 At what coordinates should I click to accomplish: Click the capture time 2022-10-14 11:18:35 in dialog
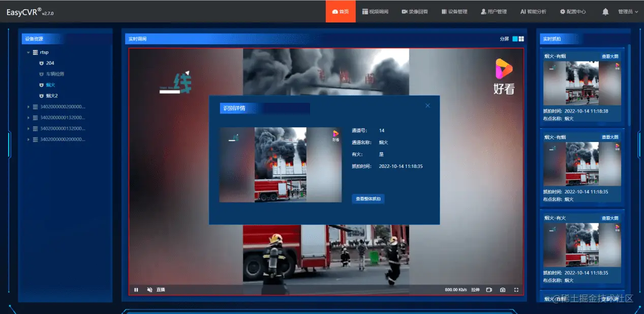tap(401, 166)
